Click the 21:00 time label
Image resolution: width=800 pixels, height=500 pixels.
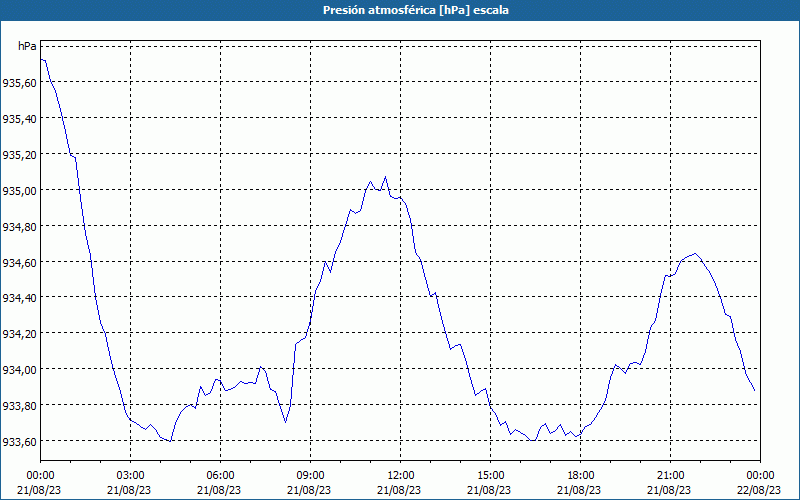pos(670,476)
